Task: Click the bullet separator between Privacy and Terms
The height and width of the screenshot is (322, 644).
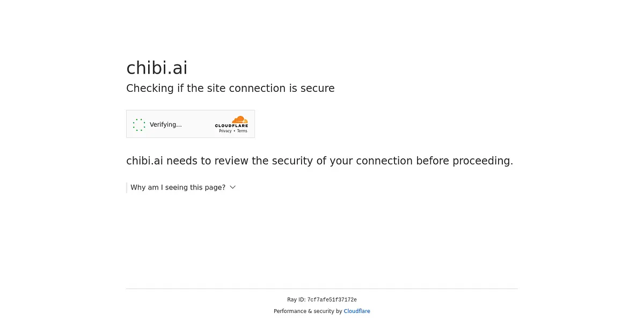Action: (234, 131)
